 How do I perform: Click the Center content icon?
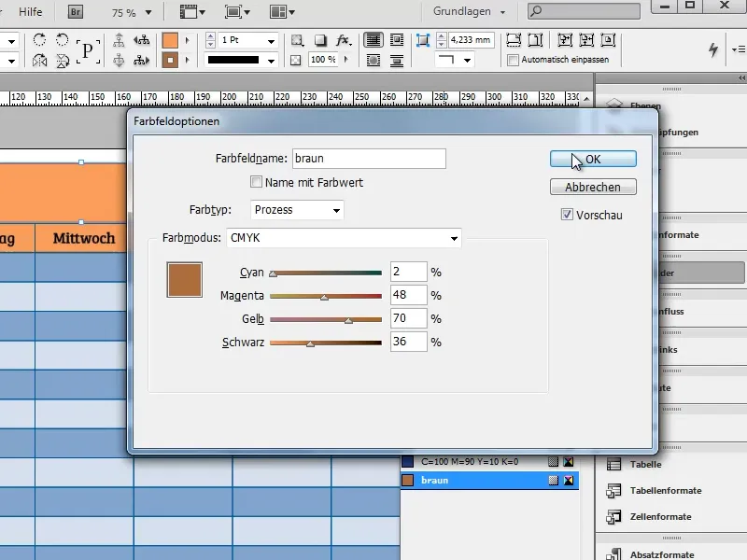tap(609, 40)
